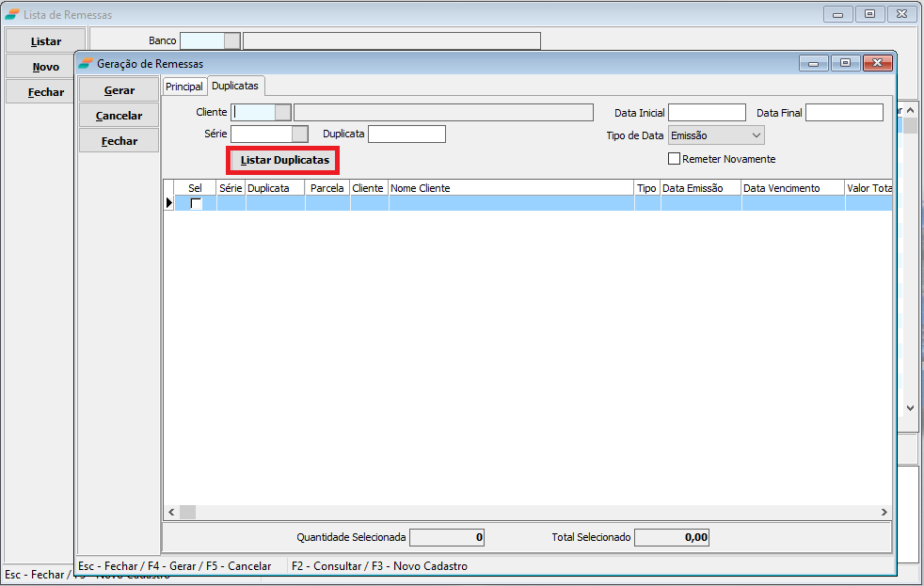Image resolution: width=924 pixels, height=586 pixels.
Task: Check the Sel box in the first row
Action: 196,203
